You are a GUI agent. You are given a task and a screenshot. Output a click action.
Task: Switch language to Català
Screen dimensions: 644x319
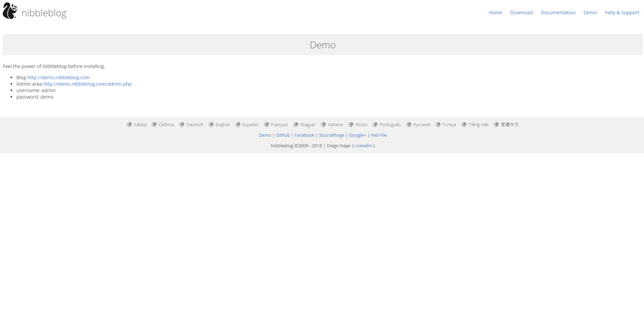[140, 125]
